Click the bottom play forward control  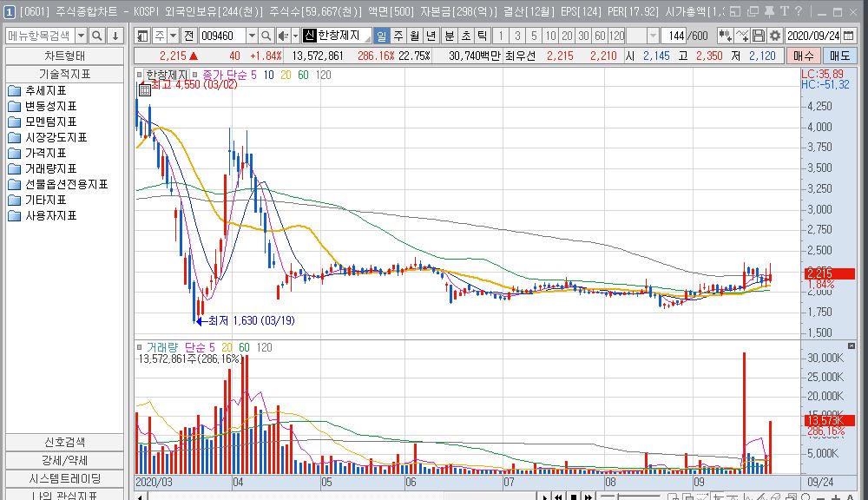coord(545,497)
